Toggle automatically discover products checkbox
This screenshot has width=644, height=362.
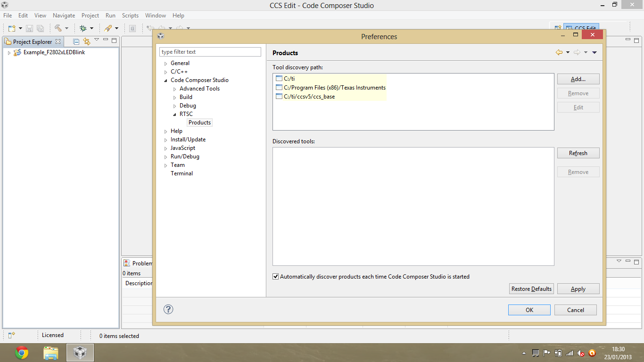[276, 276]
